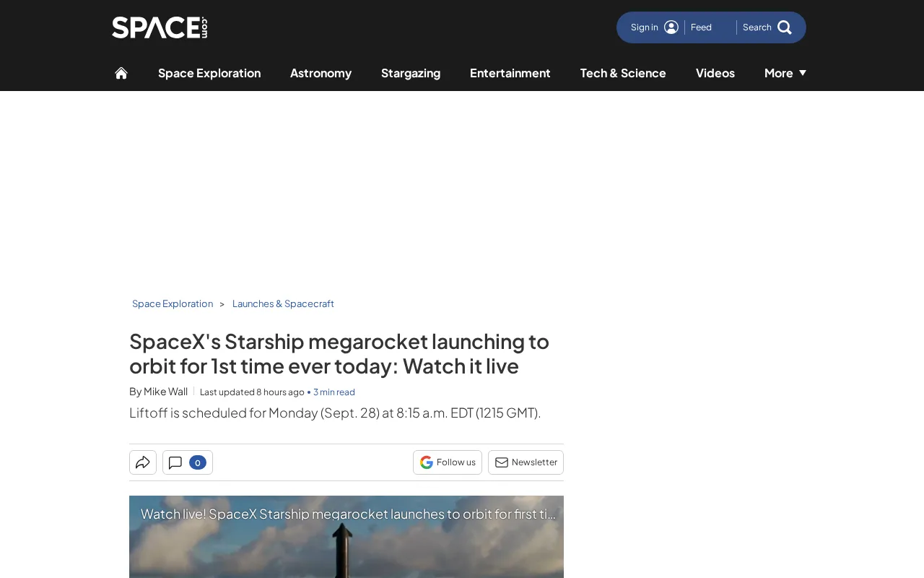
Task: Open the Stargazing nav menu
Action: pyautogui.click(x=411, y=73)
